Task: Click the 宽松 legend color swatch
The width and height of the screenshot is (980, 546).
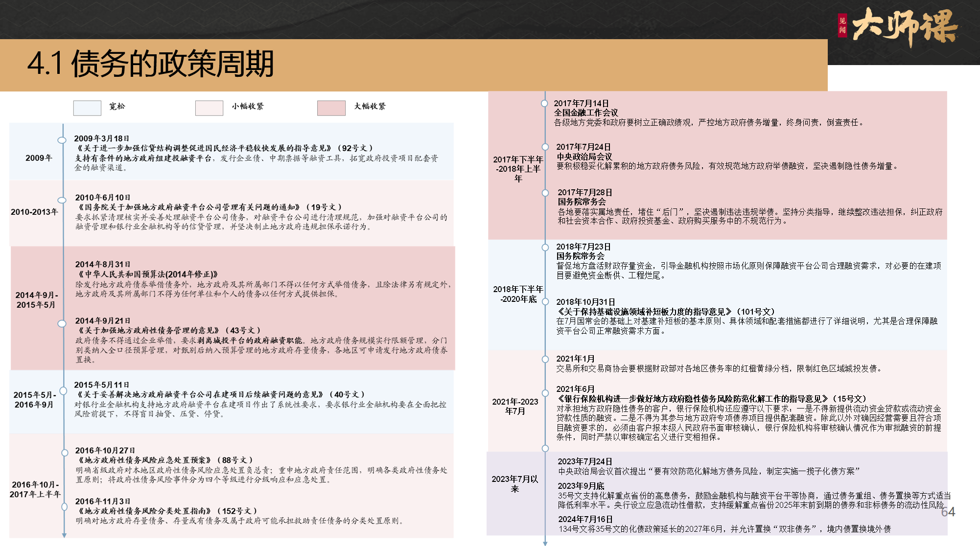Action: (87, 108)
